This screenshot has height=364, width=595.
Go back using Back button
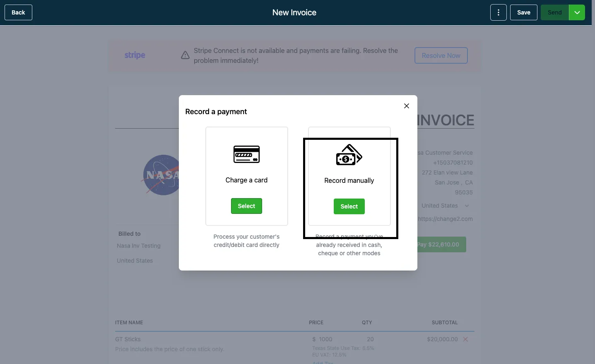18,12
